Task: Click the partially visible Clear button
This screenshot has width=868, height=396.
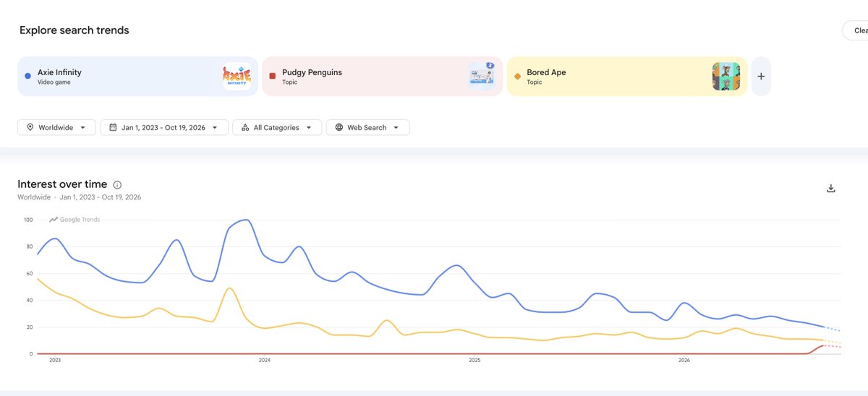Action: coord(855,30)
